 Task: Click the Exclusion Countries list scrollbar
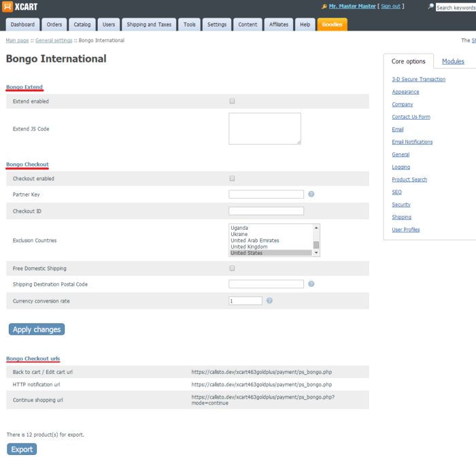tap(316, 240)
